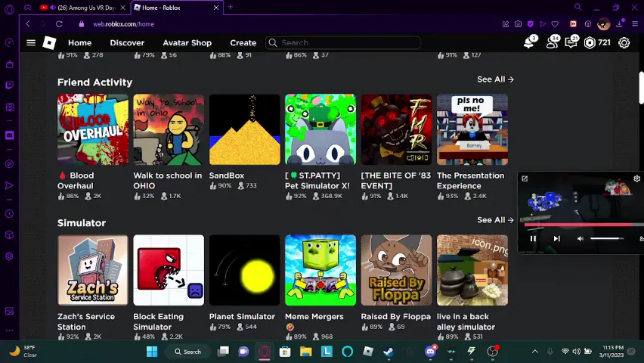Open the SandBox game thumbnail
Image resolution: width=644 pixels, height=363 pixels.
244,129
